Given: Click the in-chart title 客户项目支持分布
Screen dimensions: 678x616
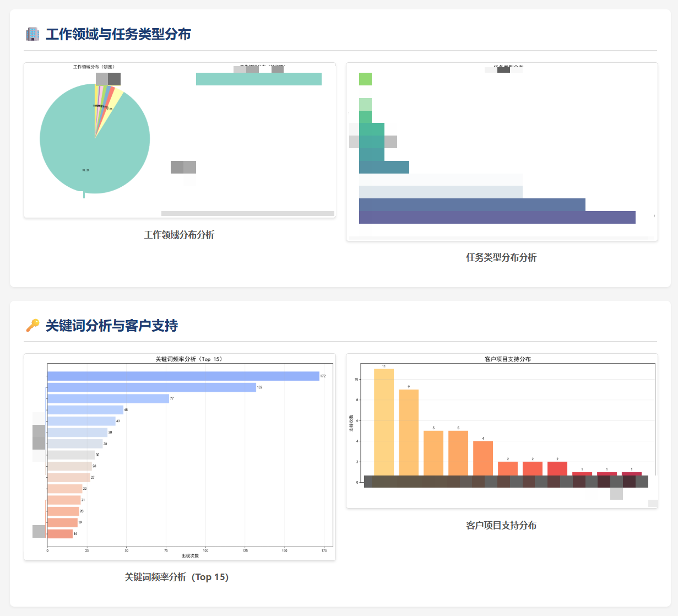Looking at the screenshot, I should (x=508, y=359).
